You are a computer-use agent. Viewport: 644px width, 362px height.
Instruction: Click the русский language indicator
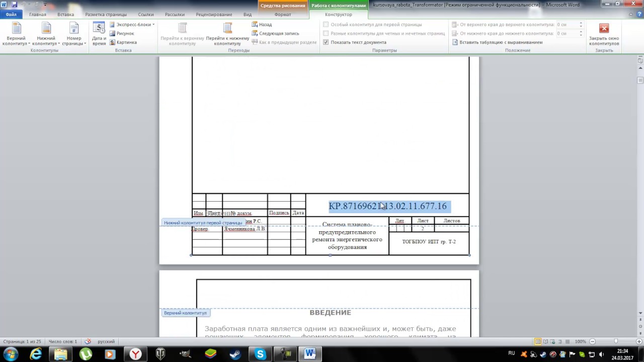[106, 342]
